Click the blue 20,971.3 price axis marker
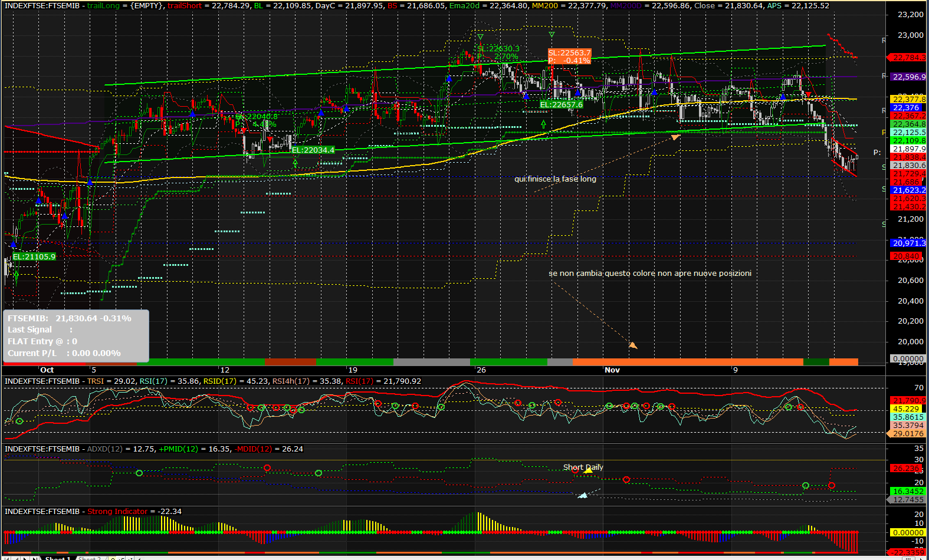 (908, 243)
